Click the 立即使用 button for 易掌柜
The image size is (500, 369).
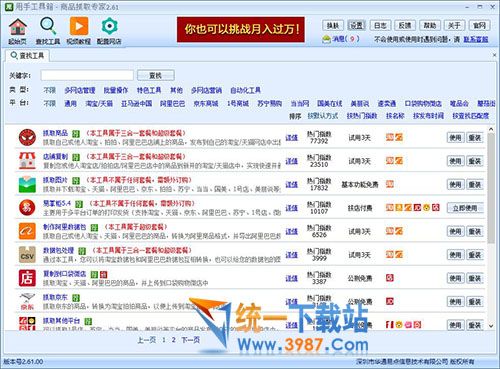[465, 208]
